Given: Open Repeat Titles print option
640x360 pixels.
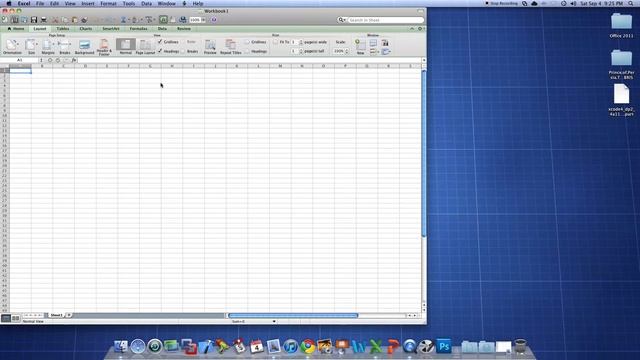Looking at the screenshot, I should (231, 46).
